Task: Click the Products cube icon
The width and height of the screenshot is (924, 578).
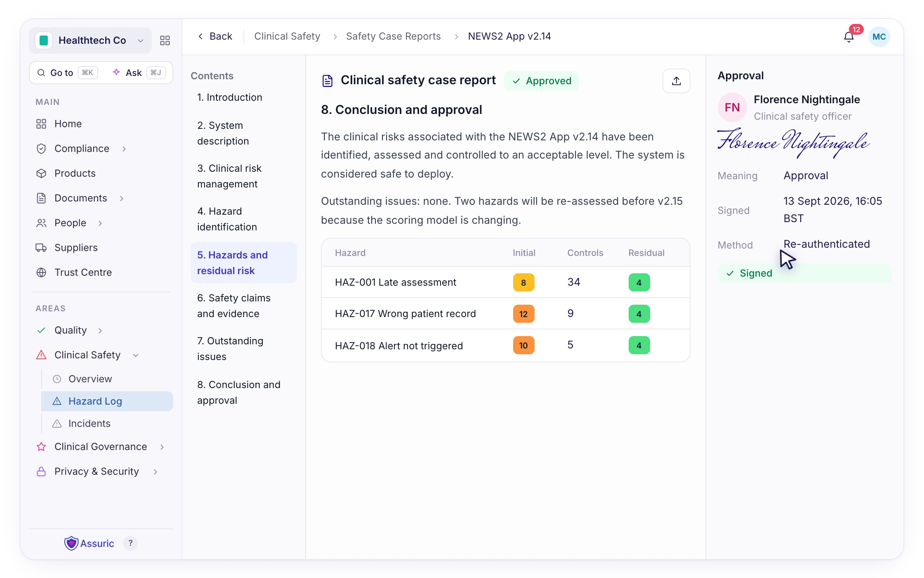Action: point(41,173)
